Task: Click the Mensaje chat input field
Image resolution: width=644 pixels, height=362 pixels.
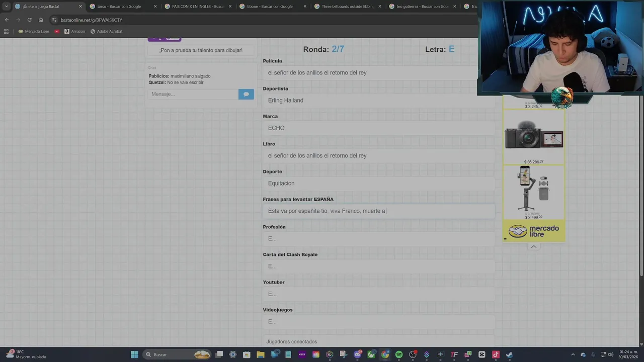Action: coord(193,94)
